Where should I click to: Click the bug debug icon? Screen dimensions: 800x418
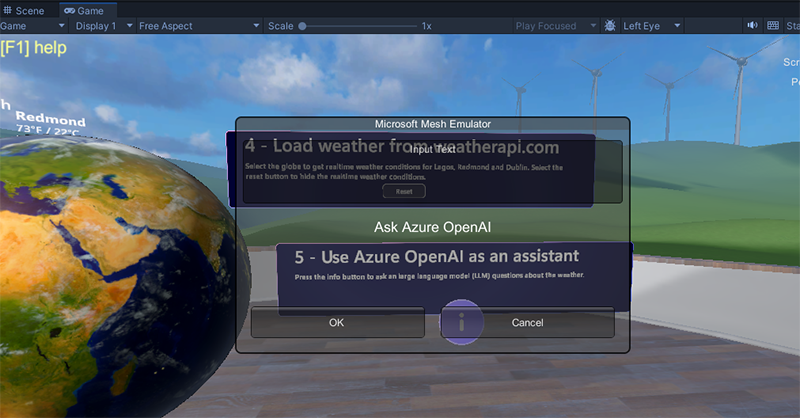(610, 26)
